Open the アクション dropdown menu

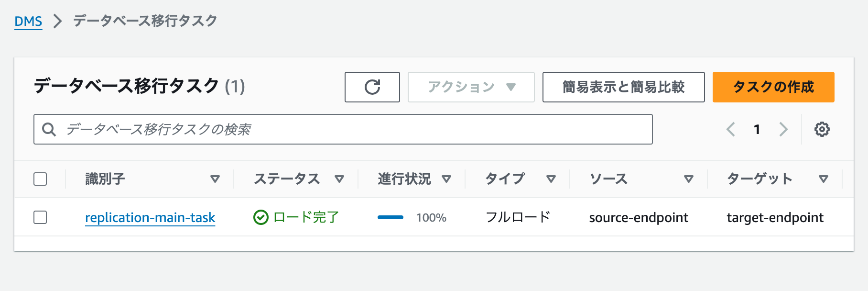[x=471, y=87]
